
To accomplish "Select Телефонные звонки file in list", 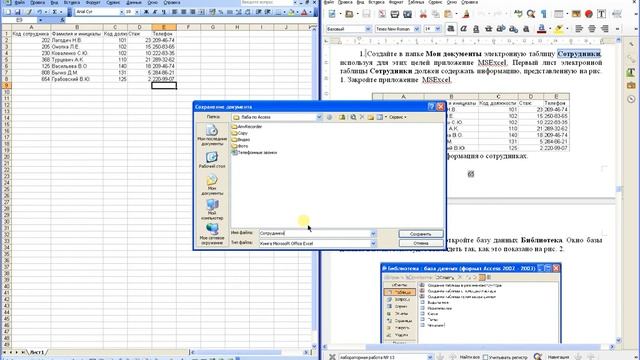I will [254, 152].
